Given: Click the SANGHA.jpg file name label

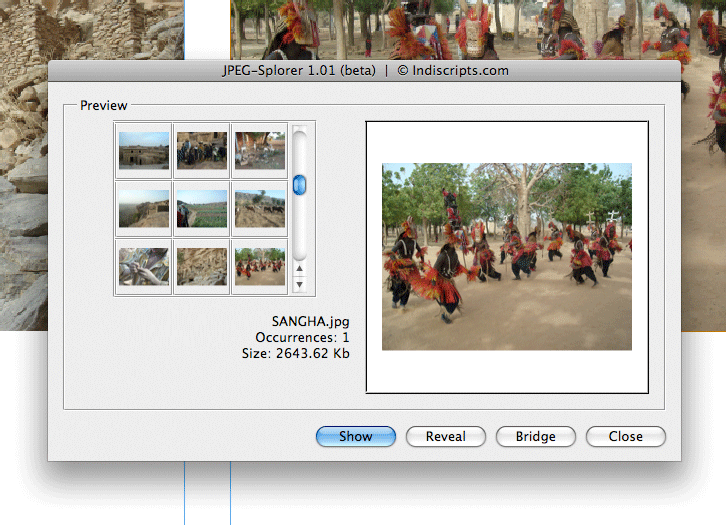Looking at the screenshot, I should 310,322.
